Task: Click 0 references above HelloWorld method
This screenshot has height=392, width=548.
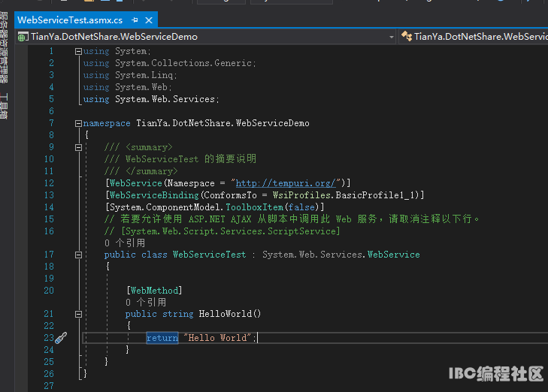Action: pos(146,303)
